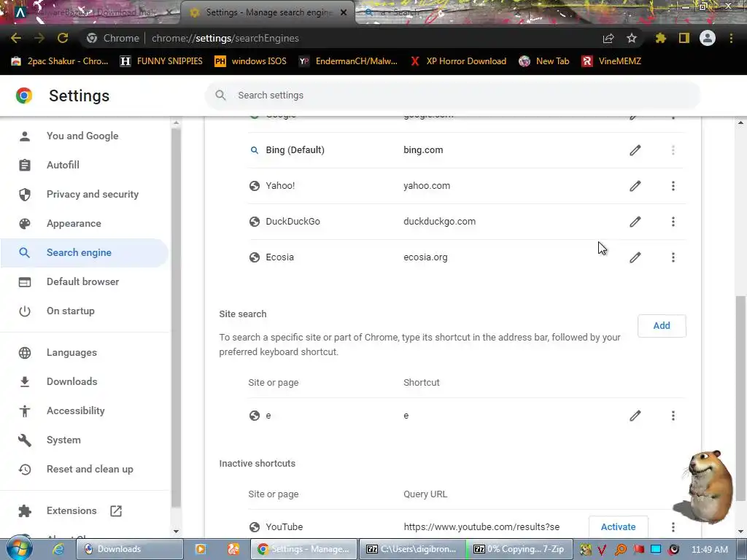Open the EndermanCH/Malw... bookmark

(x=348, y=61)
